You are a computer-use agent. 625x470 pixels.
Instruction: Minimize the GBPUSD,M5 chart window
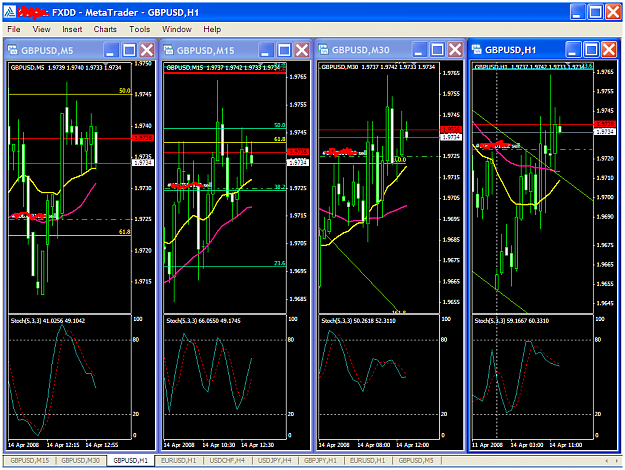point(111,50)
